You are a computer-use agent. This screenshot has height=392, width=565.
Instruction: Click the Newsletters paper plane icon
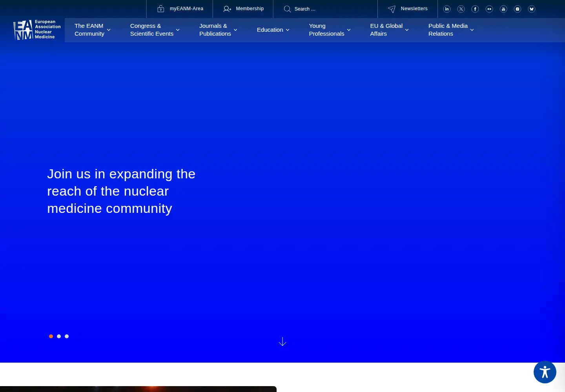coord(392,9)
